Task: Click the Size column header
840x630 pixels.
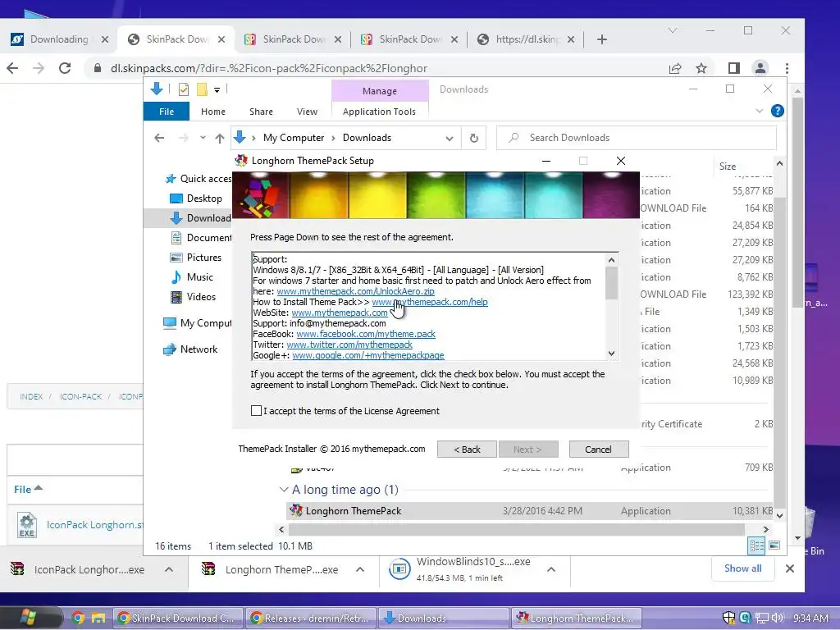Action: [x=727, y=166]
